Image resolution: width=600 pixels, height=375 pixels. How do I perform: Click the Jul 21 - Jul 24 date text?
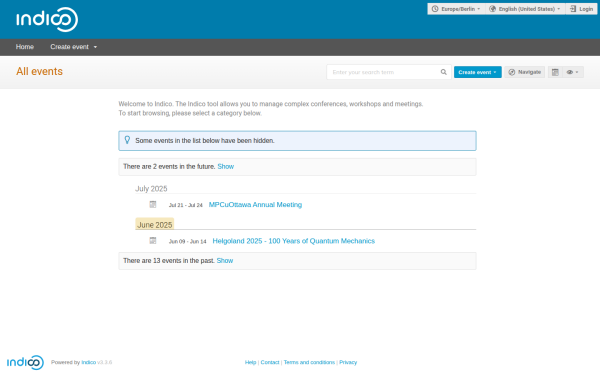coord(186,205)
